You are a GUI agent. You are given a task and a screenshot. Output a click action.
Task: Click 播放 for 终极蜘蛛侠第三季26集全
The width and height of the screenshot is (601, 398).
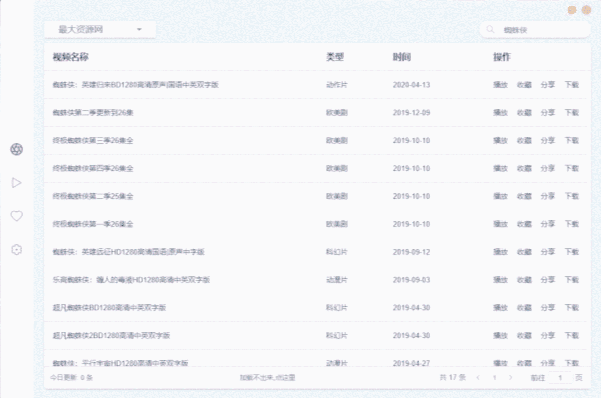(x=500, y=140)
